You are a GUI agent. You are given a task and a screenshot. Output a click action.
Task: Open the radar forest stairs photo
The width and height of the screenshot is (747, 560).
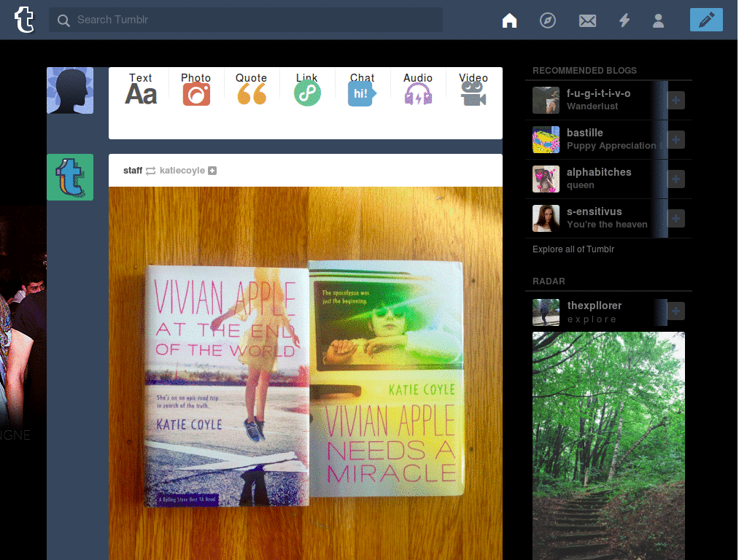click(608, 446)
